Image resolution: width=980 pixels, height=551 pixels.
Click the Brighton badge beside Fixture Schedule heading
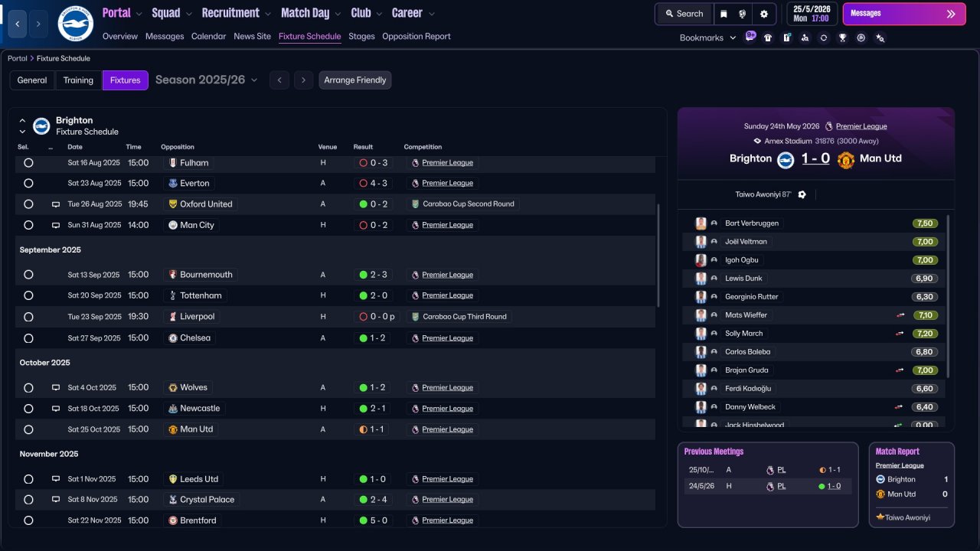pos(41,126)
